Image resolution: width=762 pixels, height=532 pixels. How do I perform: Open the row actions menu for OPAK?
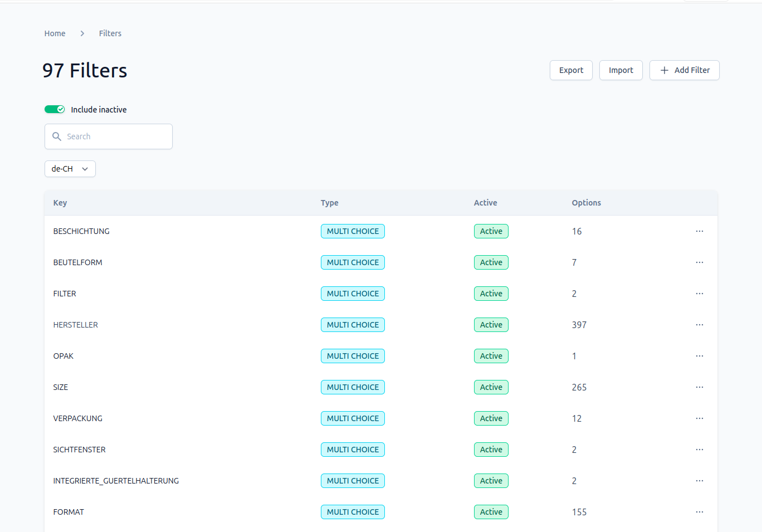tap(700, 356)
